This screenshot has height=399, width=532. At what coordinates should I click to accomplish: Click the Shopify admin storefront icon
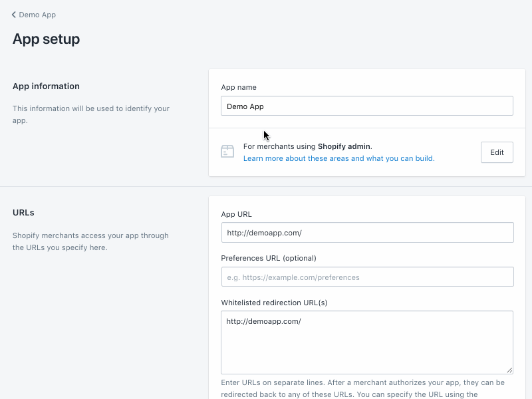point(227,152)
